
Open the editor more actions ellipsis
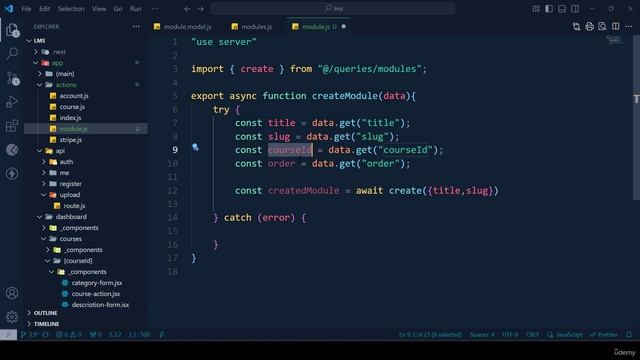tap(629, 27)
